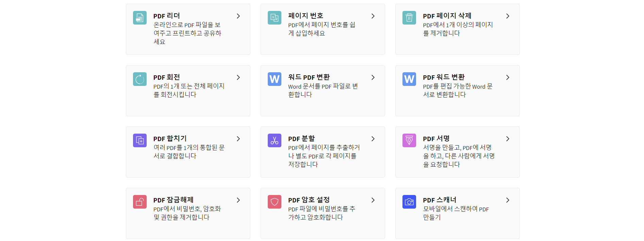The height and width of the screenshot is (241, 644).
Task: Click the PDF 워드 변환 W icon
Action: pyautogui.click(x=409, y=79)
